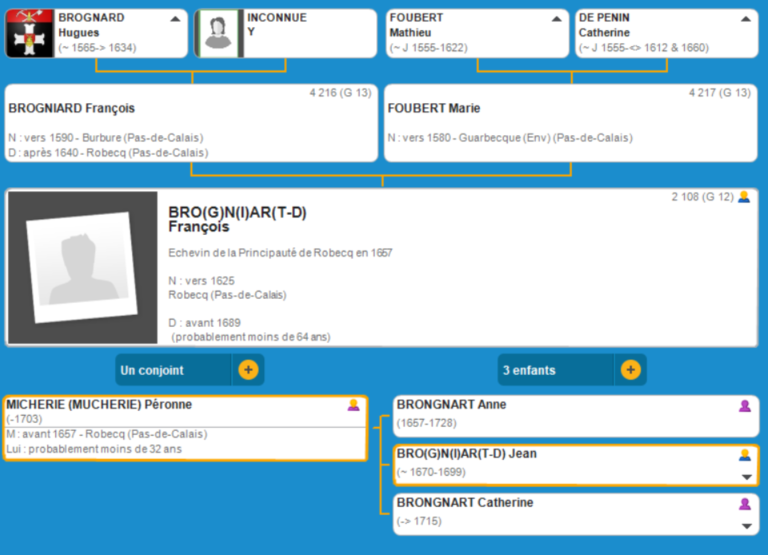
Task: Add a child with the plus button
Action: (630, 370)
